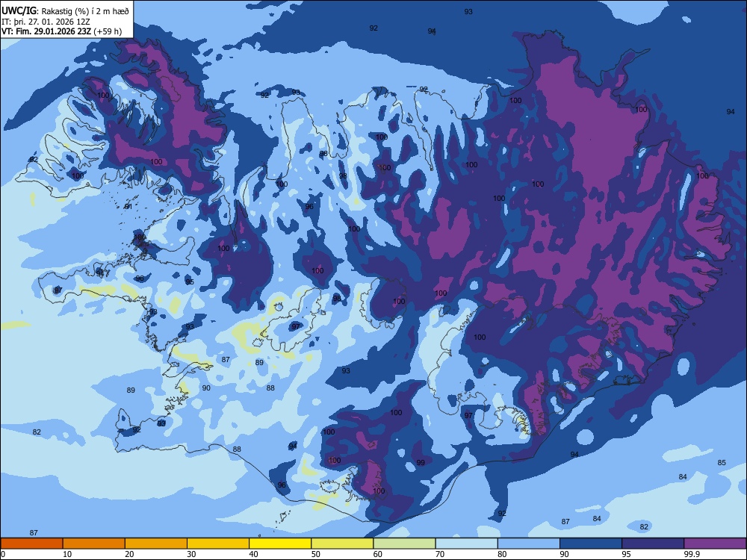The image size is (747, 560).
Task: Click the pale yellow 50–60 legend swatch
Action: pos(342,544)
